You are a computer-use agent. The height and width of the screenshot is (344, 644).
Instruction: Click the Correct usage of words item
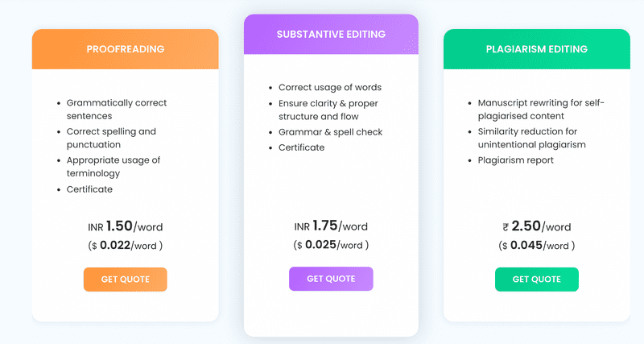click(x=329, y=87)
